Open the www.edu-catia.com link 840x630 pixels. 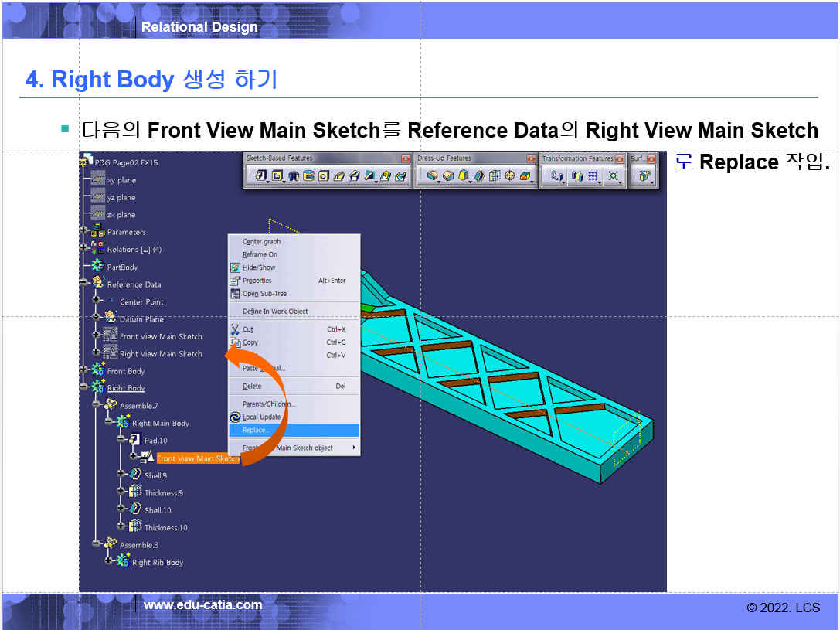pyautogui.click(x=202, y=605)
